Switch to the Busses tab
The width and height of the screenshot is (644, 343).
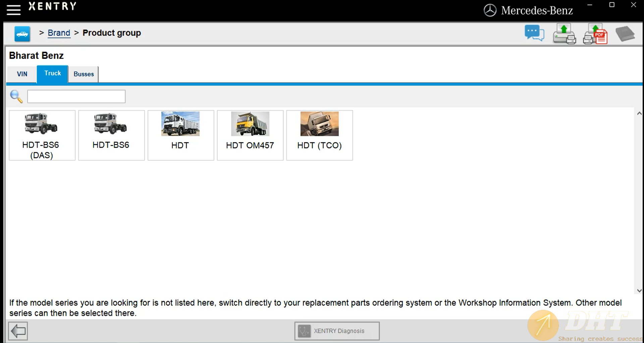84,74
